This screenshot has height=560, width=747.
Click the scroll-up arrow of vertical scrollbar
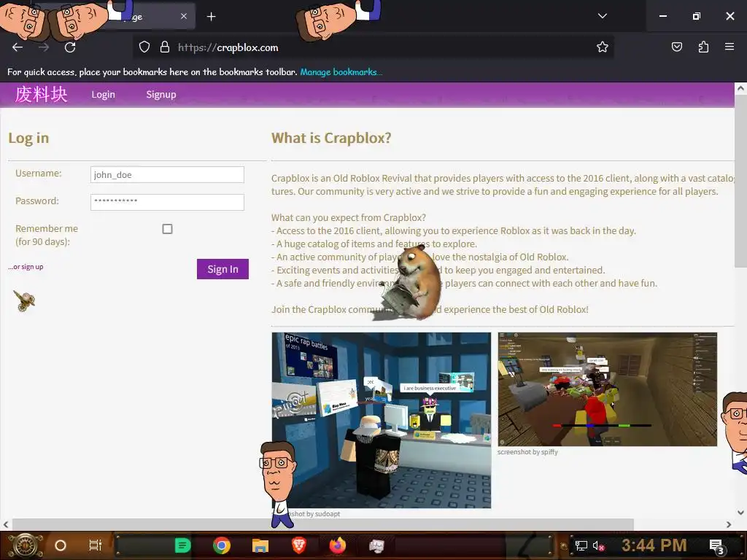[x=740, y=88]
